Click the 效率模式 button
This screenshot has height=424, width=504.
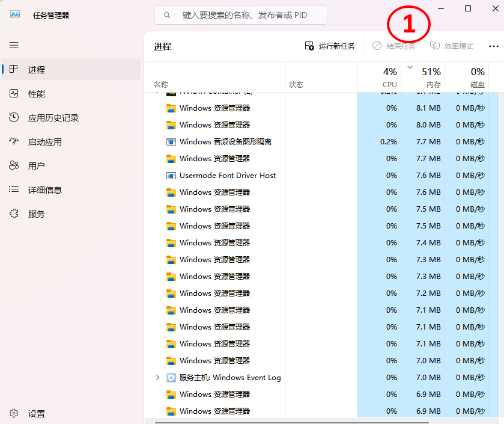pos(452,46)
